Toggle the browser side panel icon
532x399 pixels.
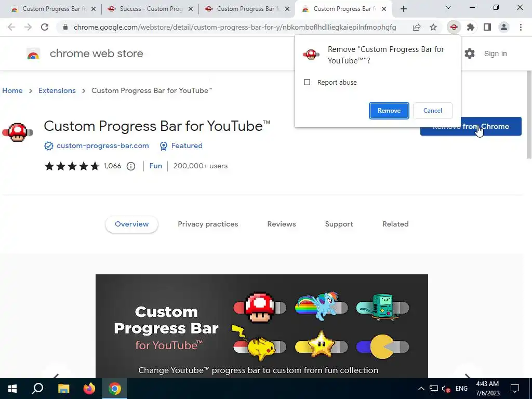pos(487,27)
